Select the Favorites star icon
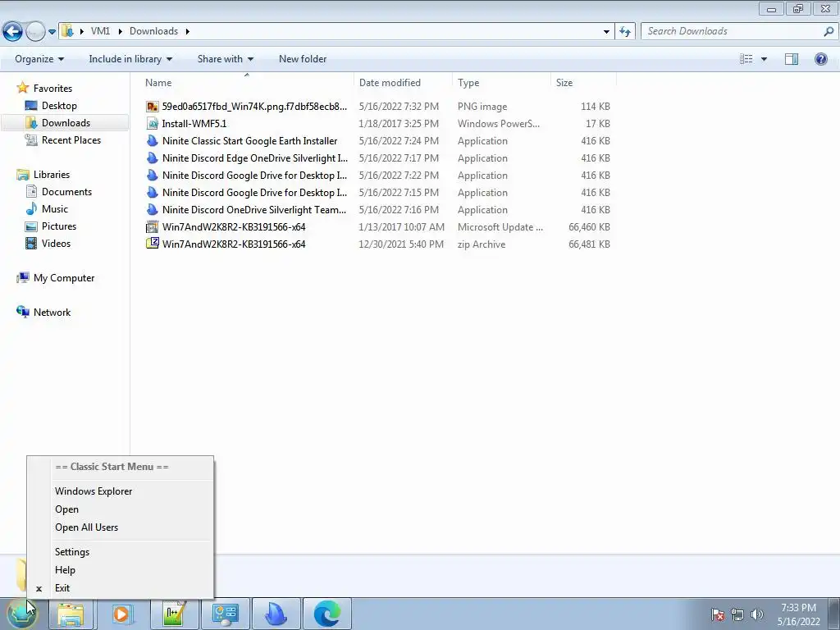840x630 pixels. pyautogui.click(x=22, y=87)
